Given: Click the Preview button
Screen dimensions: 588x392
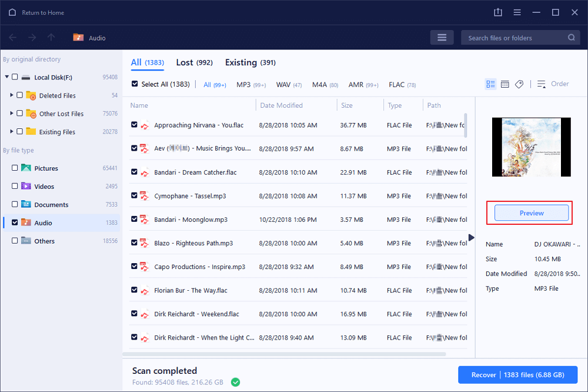Looking at the screenshot, I should [x=531, y=213].
